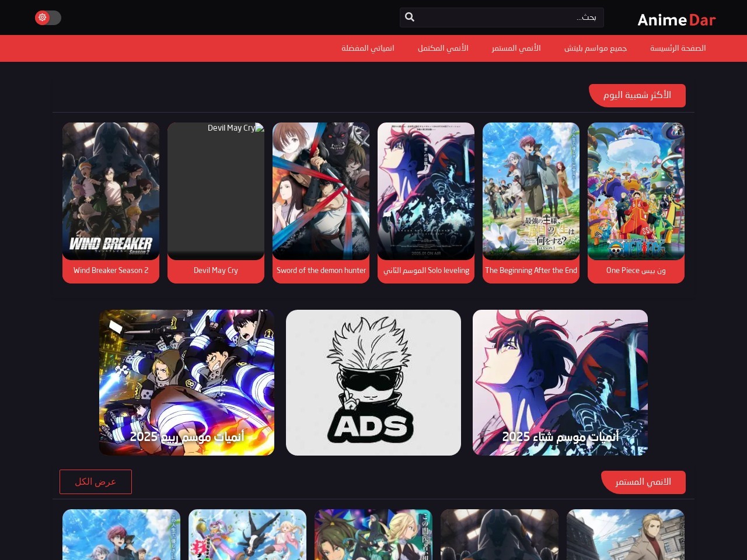Click The Beginning After the End title

click(x=531, y=270)
